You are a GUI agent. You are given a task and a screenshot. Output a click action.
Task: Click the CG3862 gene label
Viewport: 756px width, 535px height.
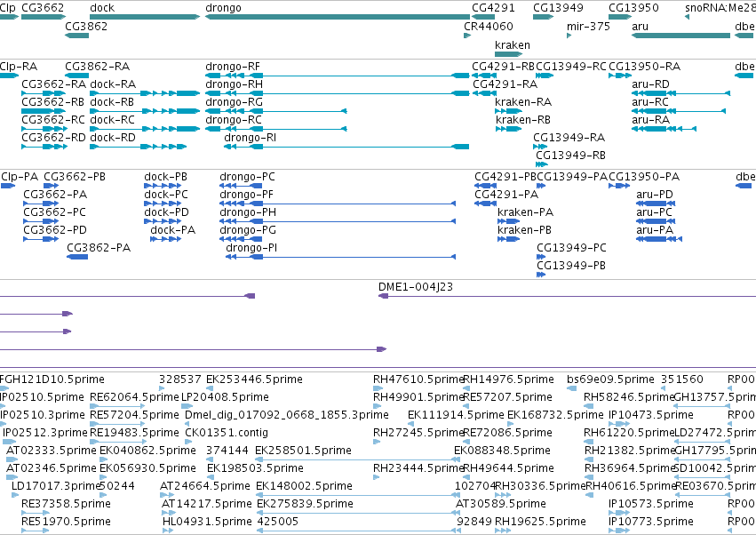tap(86, 26)
